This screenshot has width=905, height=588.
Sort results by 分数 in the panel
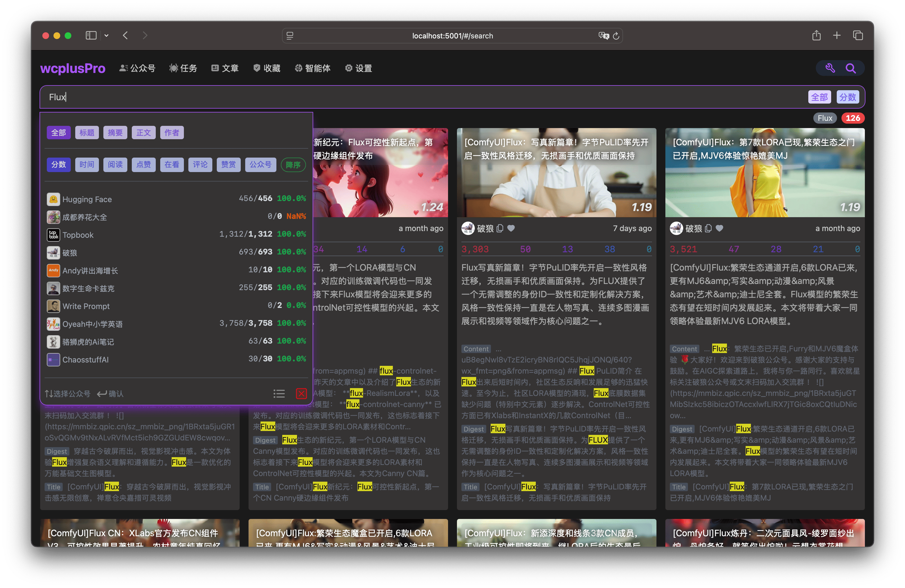point(59,165)
